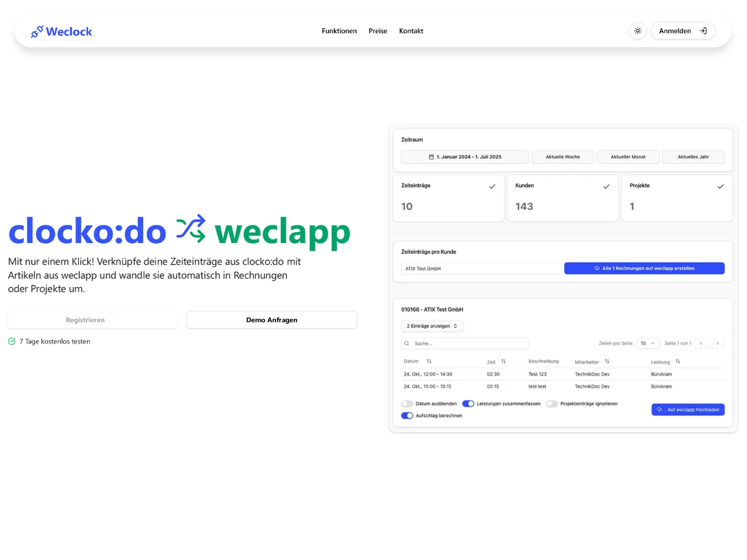The width and height of the screenshot is (747, 560).
Task: Open the Kontakt menu item
Action: pyautogui.click(x=411, y=31)
